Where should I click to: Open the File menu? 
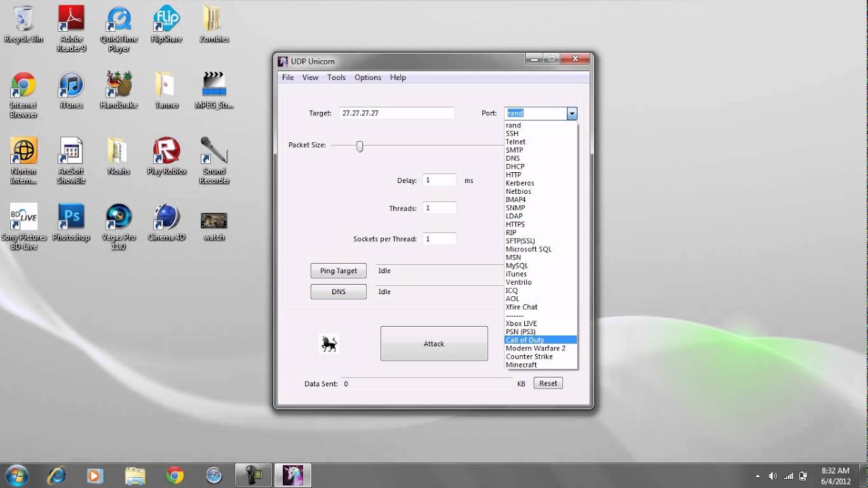288,77
